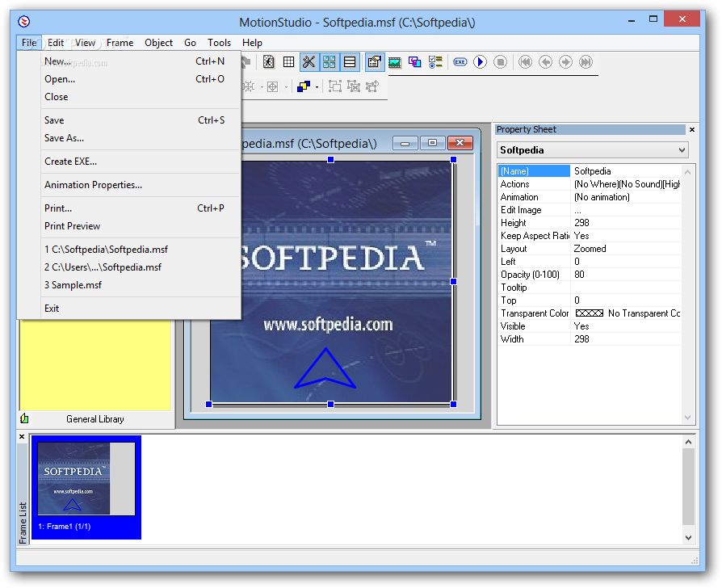Click the Opacity value 80

click(x=625, y=275)
